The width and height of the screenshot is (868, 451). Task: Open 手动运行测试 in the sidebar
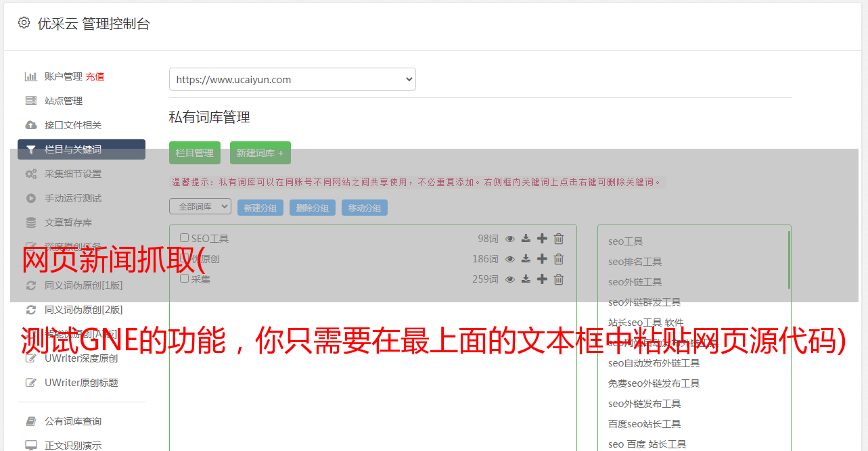(73, 198)
